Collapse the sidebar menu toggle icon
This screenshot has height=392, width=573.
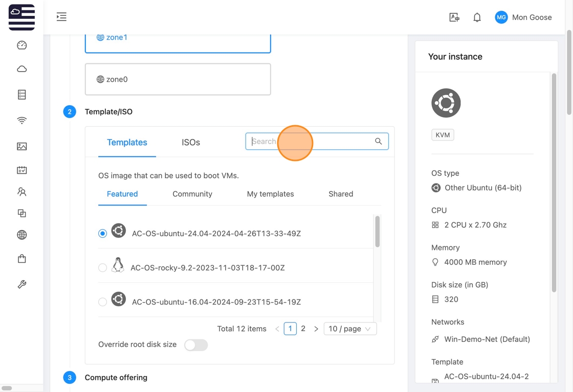point(61,17)
